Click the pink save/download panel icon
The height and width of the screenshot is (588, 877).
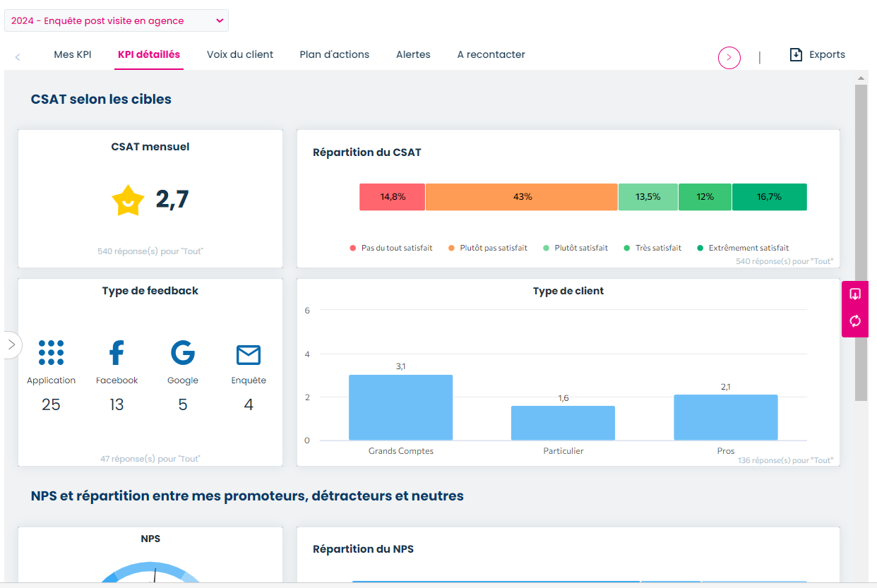tap(854, 294)
